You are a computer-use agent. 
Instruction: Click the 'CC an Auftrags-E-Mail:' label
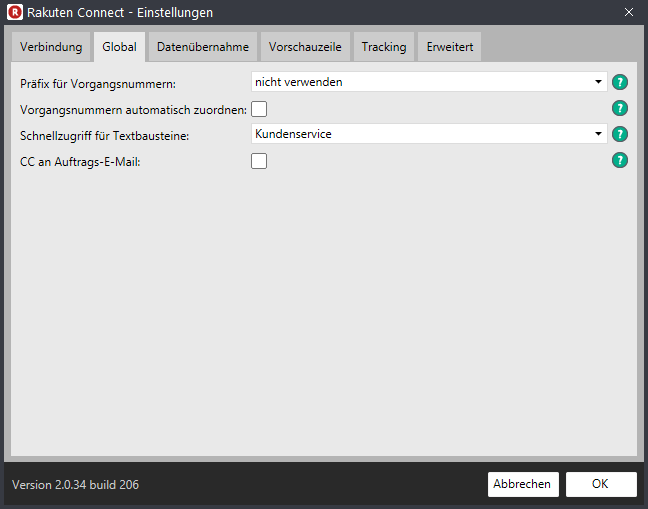[80, 162]
